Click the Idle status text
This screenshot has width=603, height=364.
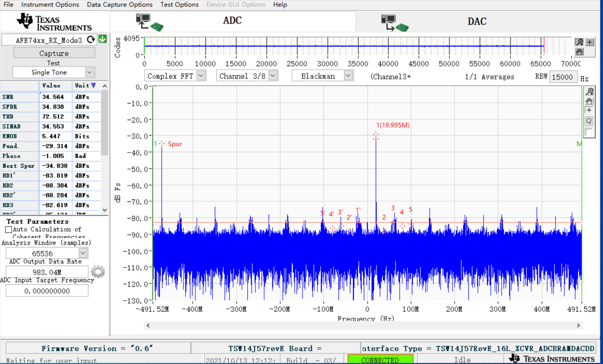(x=462, y=360)
